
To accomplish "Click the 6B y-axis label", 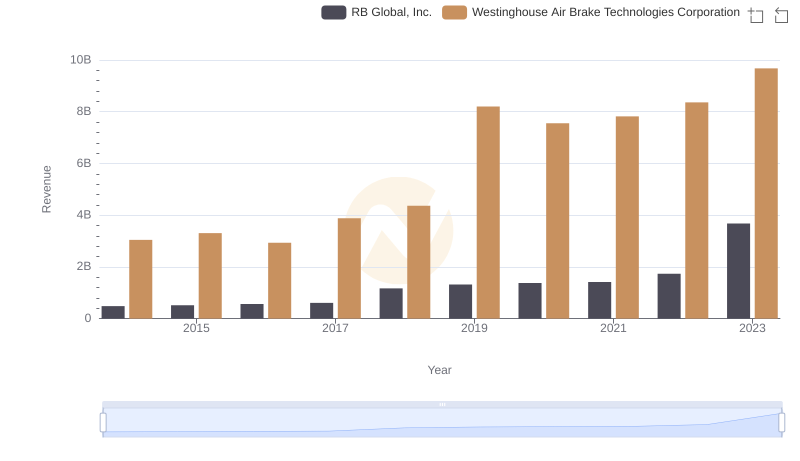I will point(84,163).
